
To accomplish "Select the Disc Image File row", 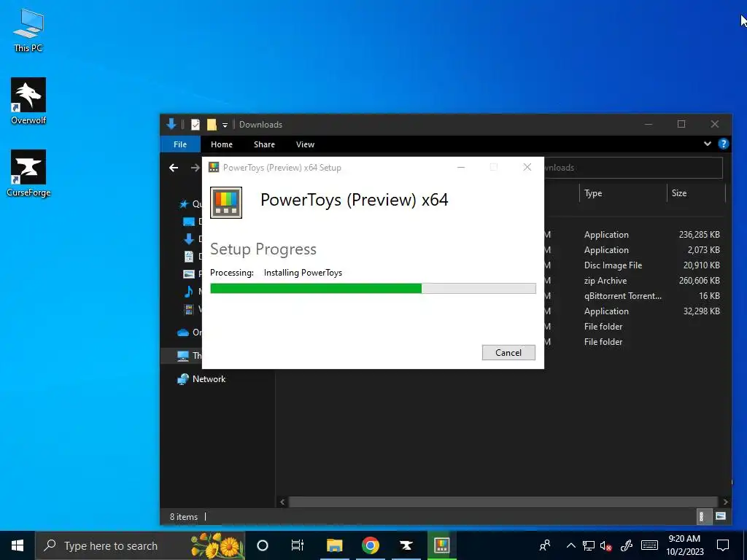I will click(x=634, y=265).
